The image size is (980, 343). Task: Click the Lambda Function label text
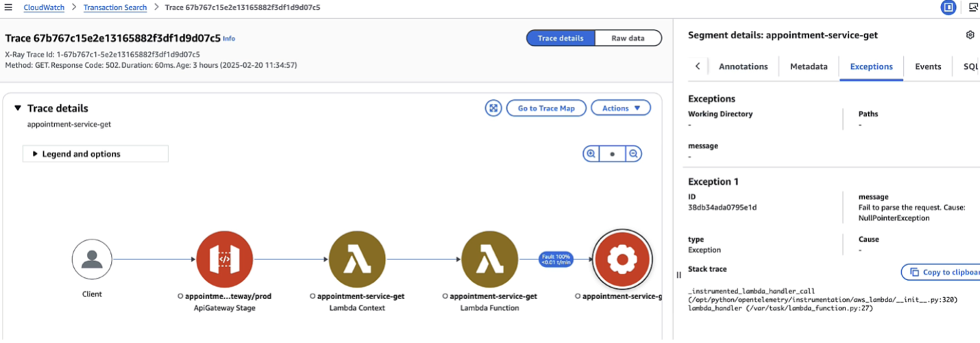click(489, 307)
